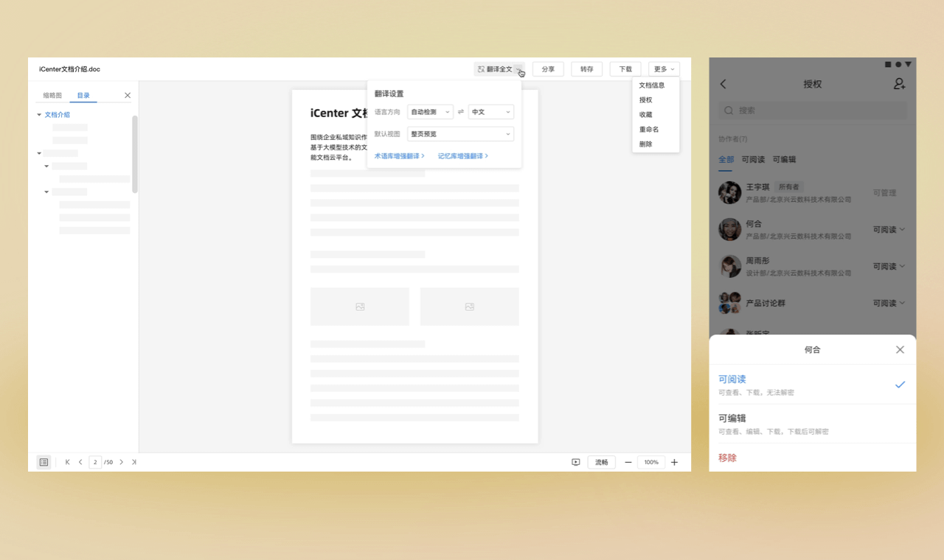
Task: Choose 授权 from the more menu
Action: (646, 100)
